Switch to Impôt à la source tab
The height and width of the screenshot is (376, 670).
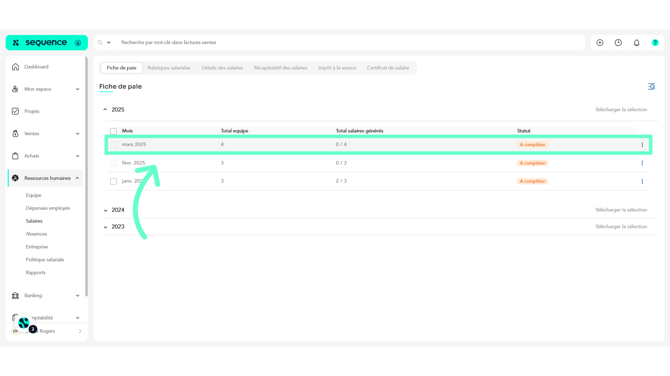[x=337, y=68]
